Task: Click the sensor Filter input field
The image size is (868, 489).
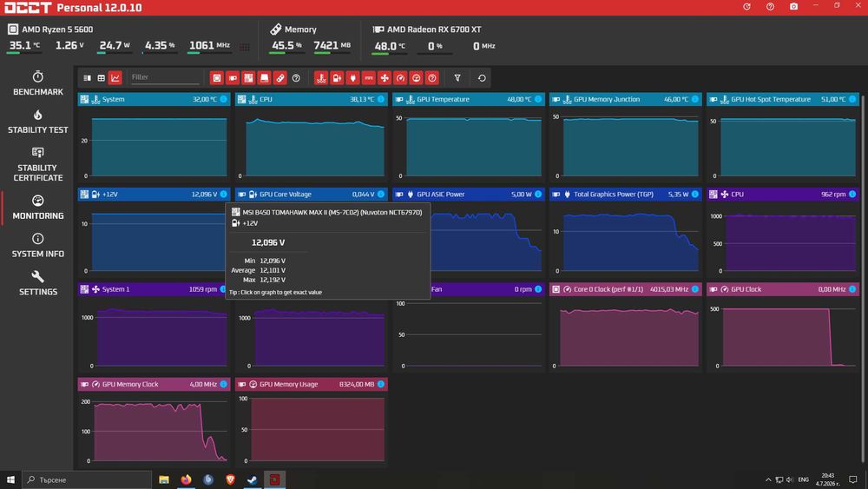Action: [x=164, y=77]
